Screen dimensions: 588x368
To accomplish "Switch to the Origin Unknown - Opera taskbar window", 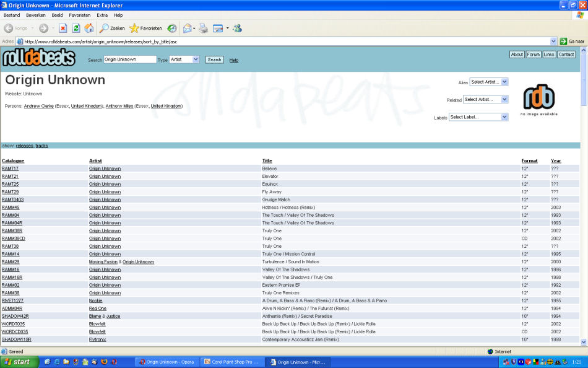I will pyautogui.click(x=167, y=362).
